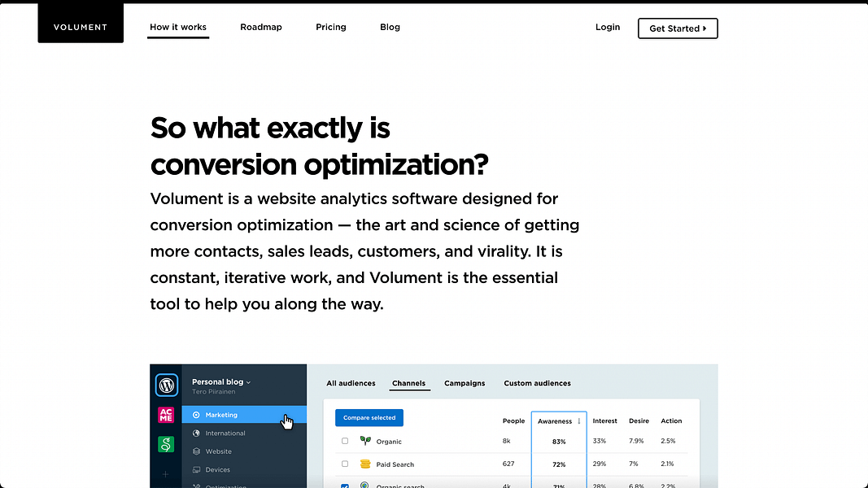This screenshot has width=868, height=488.
Task: Select the green S site icon
Action: (x=166, y=444)
